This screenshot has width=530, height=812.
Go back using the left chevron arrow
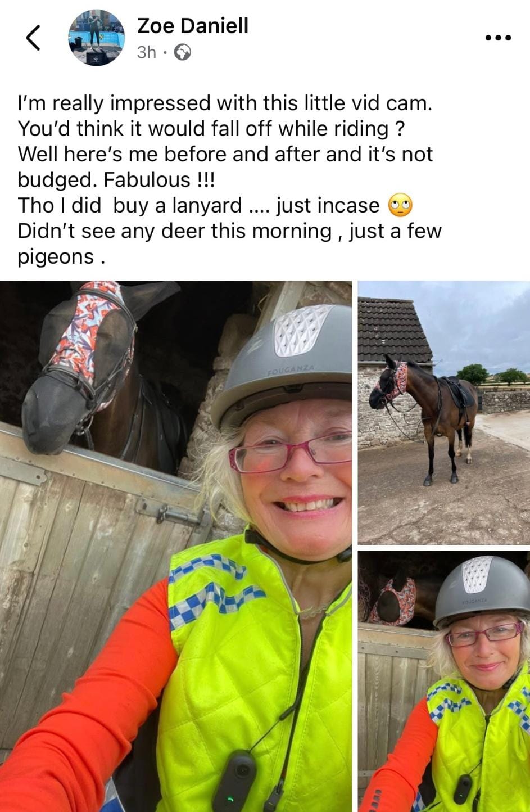[33, 38]
